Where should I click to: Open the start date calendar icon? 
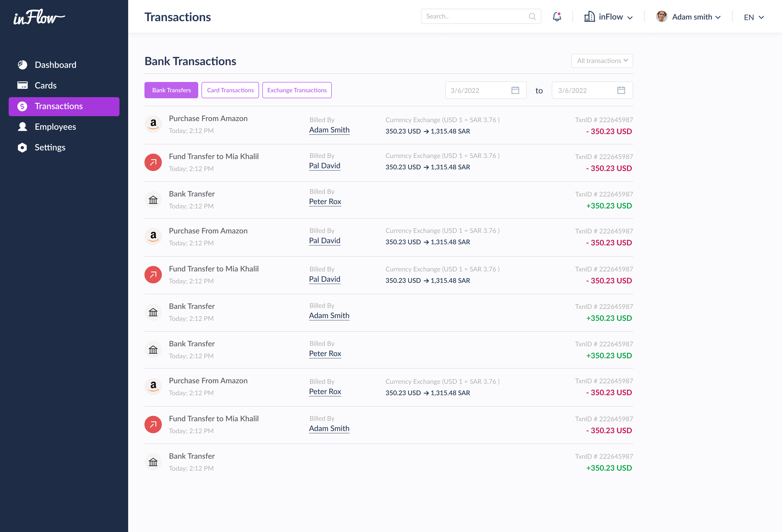(515, 90)
